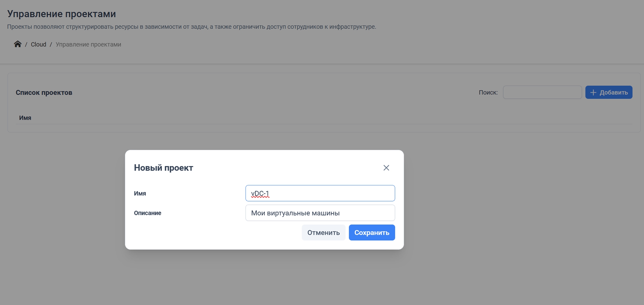Click the Описание label in dialog
This screenshot has height=305, width=644.
(148, 213)
